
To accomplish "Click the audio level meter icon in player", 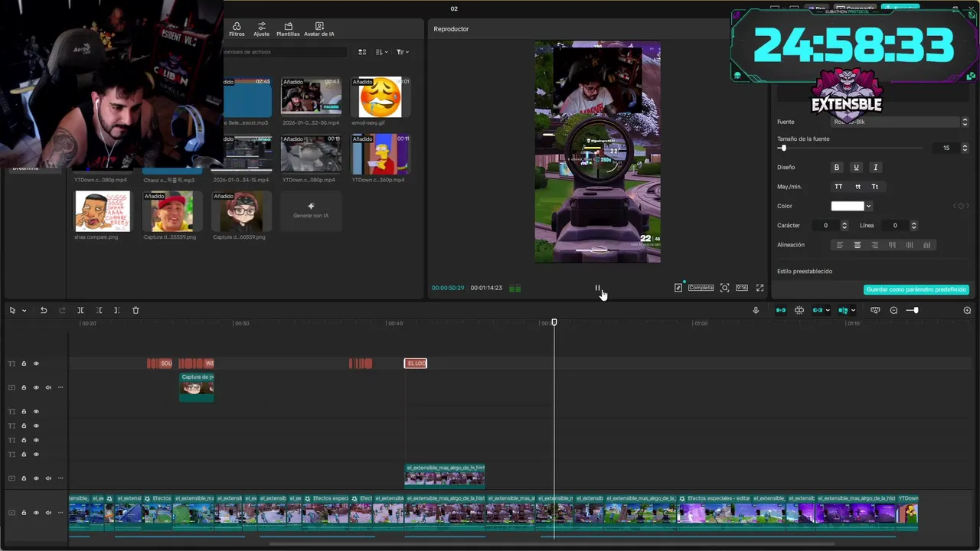I will point(514,289).
